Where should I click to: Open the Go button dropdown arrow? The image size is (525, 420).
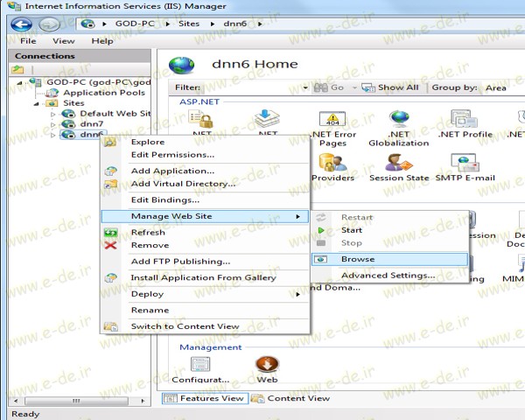[354, 87]
